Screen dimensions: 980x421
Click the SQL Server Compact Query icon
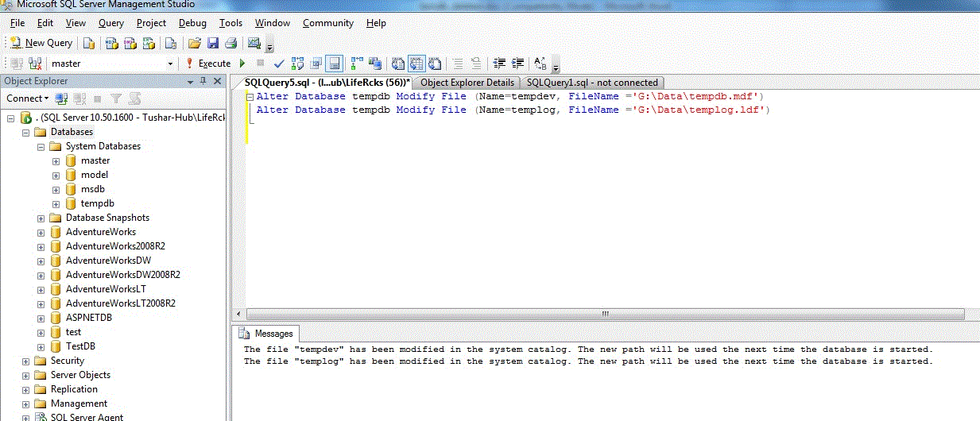pos(172,43)
